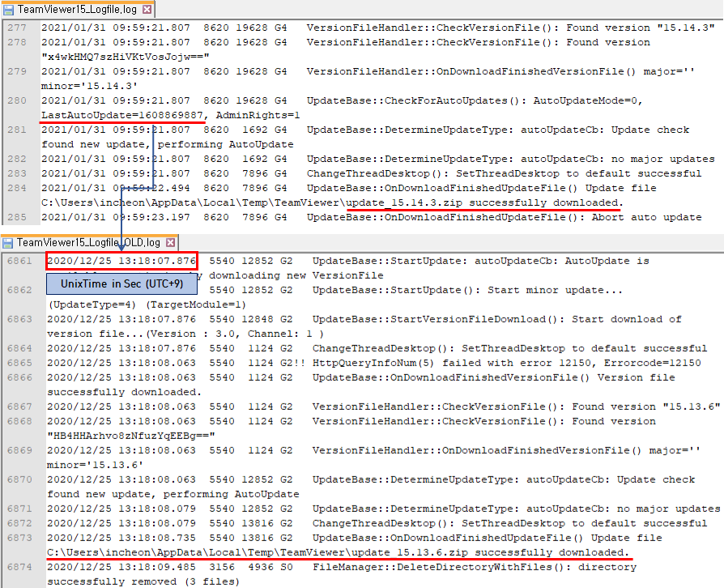724x588 pixels.
Task: Click line number 6865 in margin
Action: (20, 363)
